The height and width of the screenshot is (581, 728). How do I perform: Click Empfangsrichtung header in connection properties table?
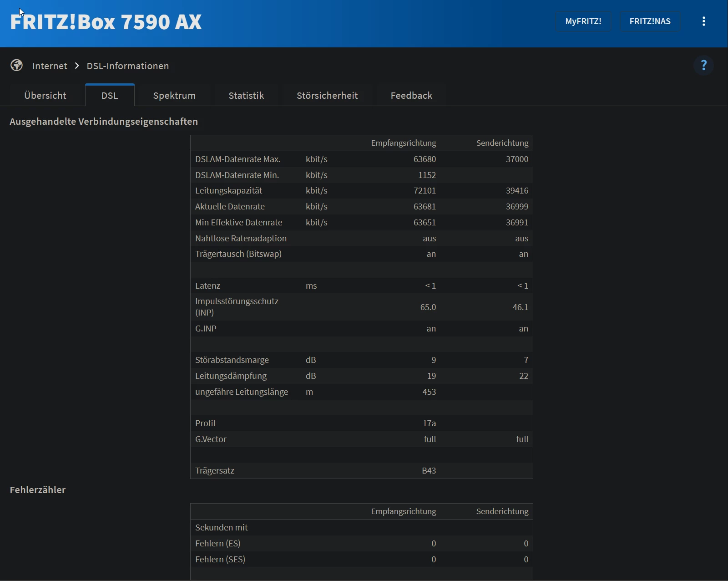click(404, 143)
